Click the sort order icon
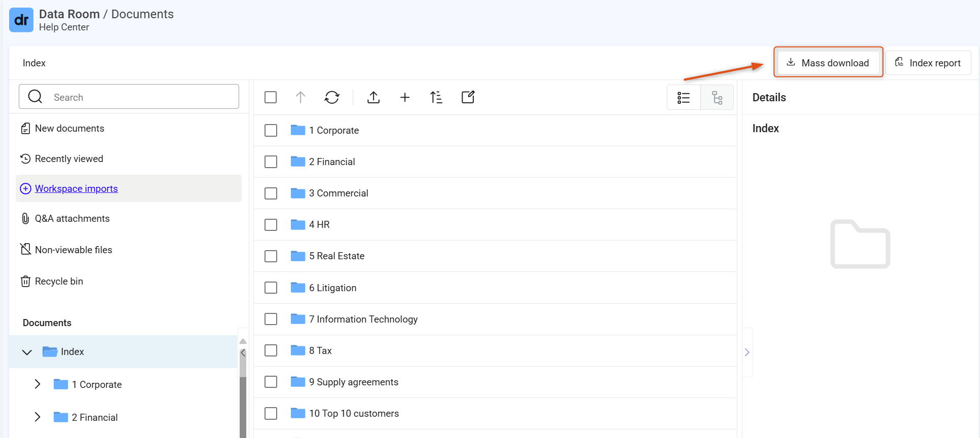The width and height of the screenshot is (980, 438). coord(436,97)
